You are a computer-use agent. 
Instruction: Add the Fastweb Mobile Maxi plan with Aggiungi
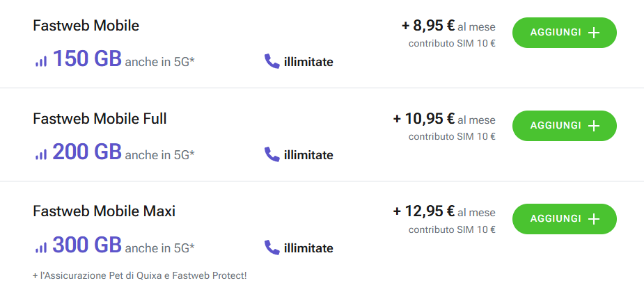tap(565, 218)
